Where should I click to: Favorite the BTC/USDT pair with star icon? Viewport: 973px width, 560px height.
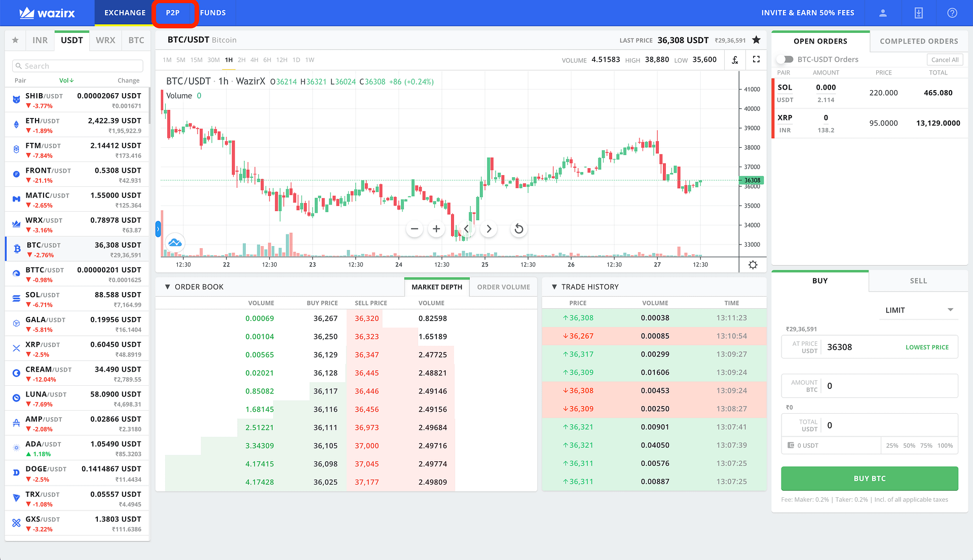756,40
